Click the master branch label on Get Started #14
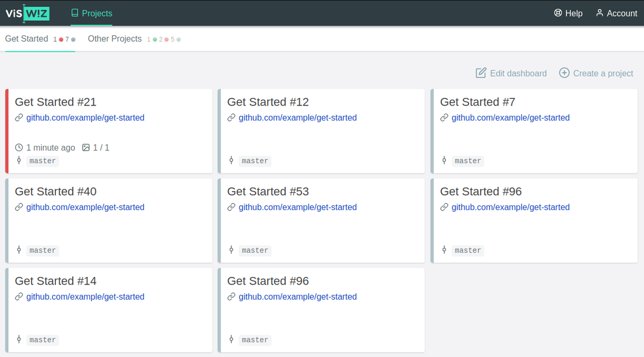 (x=42, y=340)
